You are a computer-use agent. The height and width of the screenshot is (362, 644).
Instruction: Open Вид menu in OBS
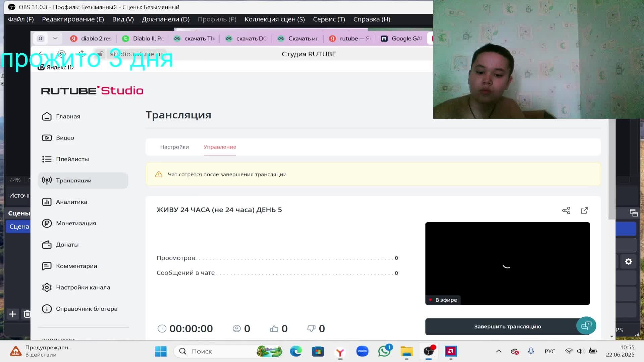tap(123, 19)
